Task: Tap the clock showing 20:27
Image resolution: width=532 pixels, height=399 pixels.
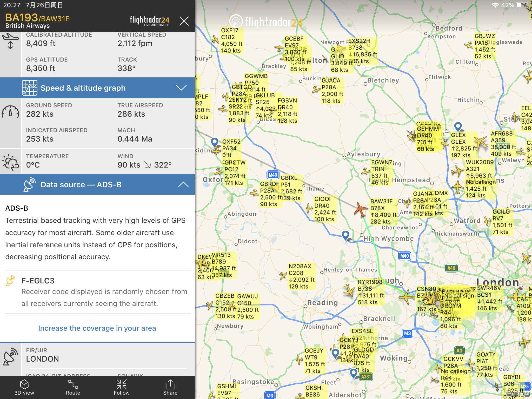Action: pyautogui.click(x=12, y=5)
